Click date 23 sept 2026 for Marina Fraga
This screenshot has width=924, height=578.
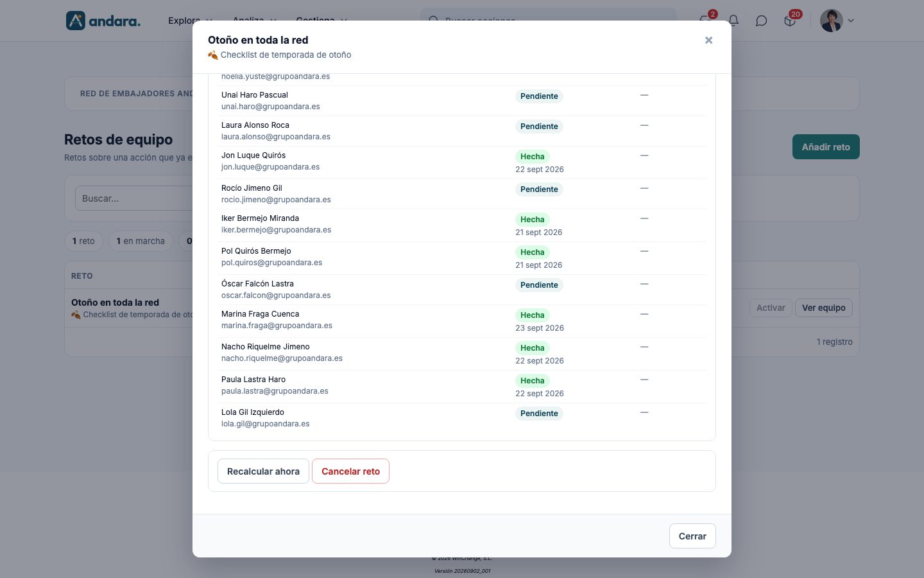[x=540, y=328]
